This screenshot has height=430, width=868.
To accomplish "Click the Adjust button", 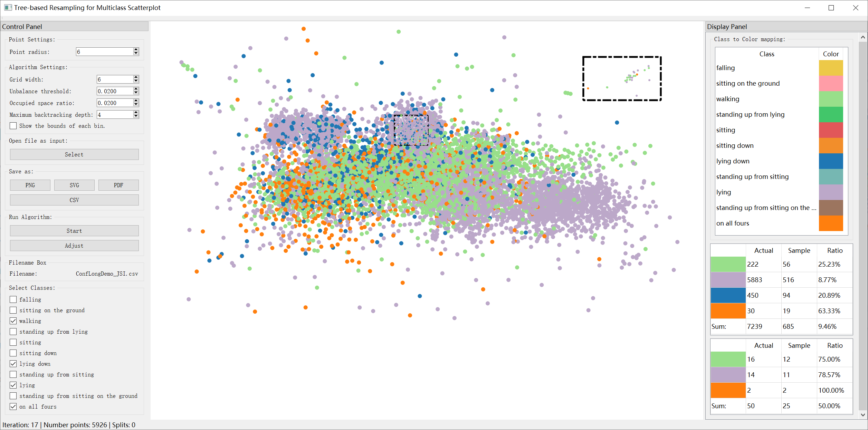I will click(x=74, y=246).
